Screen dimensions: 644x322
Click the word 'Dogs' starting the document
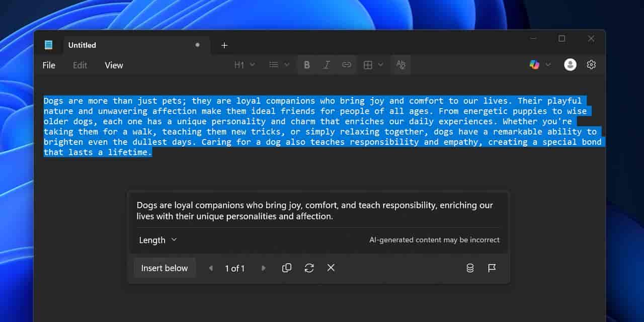[x=53, y=101]
